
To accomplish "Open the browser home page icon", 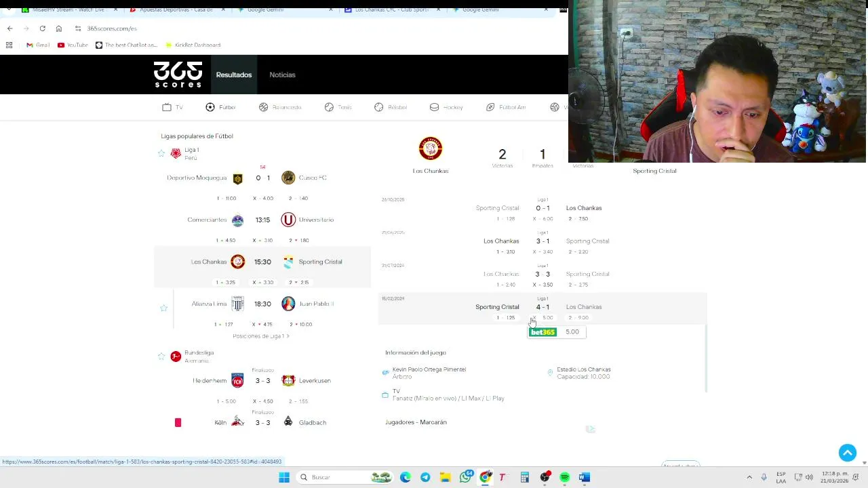I will [x=59, y=28].
